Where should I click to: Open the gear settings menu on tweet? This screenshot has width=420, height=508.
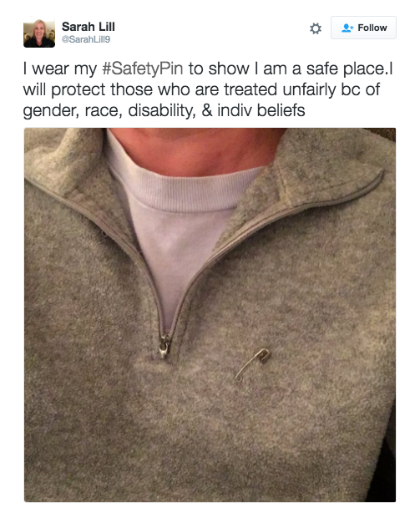316,28
